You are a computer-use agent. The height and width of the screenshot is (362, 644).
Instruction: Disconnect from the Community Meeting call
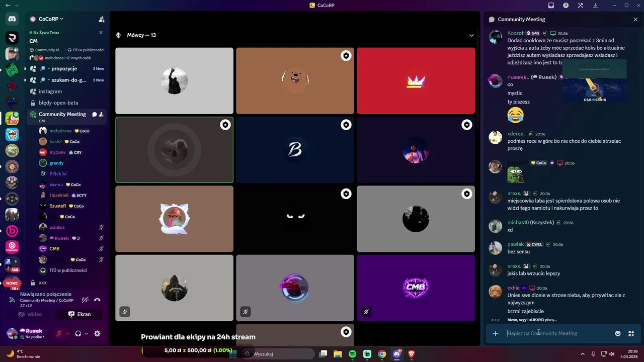pyautogui.click(x=98, y=300)
